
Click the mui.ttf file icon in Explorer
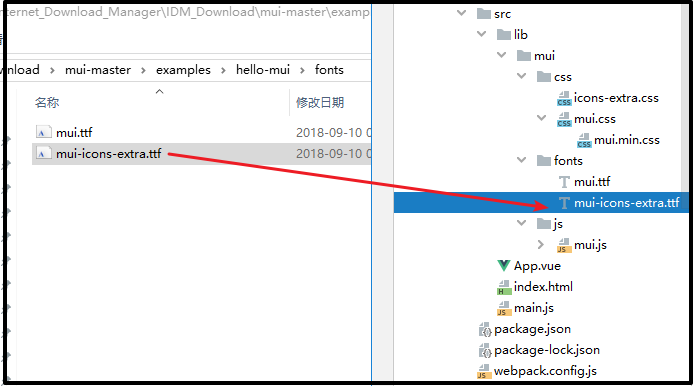pos(43,132)
